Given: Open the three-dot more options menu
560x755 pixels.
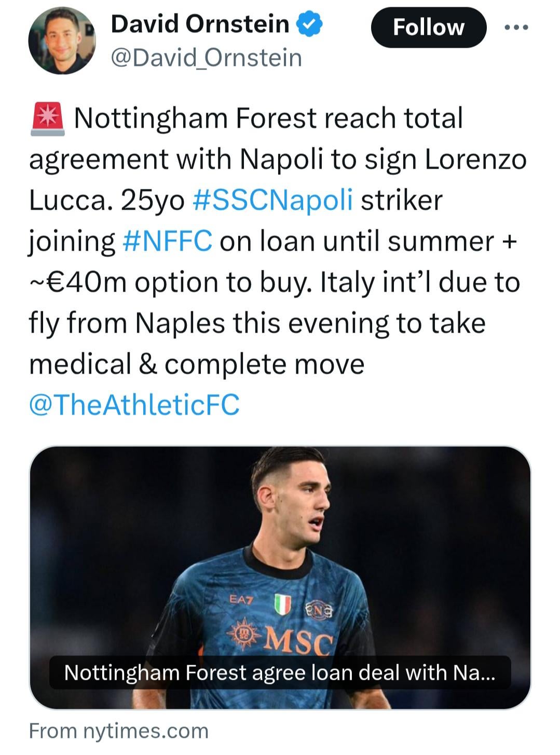Looking at the screenshot, I should pyautogui.click(x=516, y=28).
